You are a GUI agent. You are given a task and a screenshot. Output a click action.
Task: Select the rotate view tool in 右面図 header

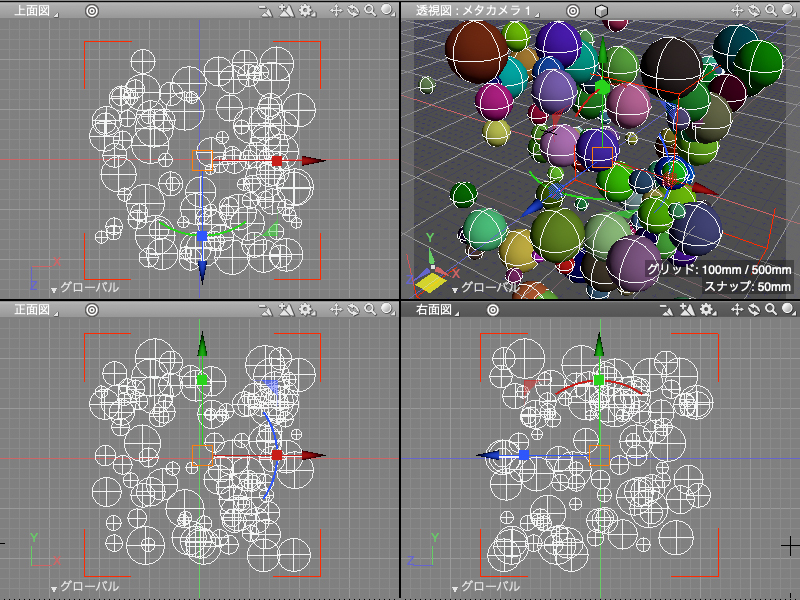pos(754,310)
